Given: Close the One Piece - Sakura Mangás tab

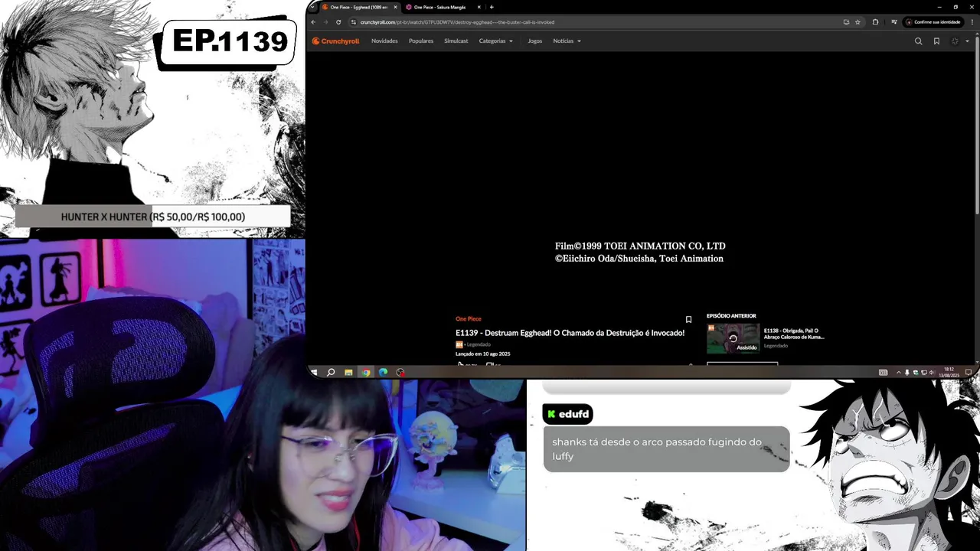Looking at the screenshot, I should pyautogui.click(x=479, y=7).
